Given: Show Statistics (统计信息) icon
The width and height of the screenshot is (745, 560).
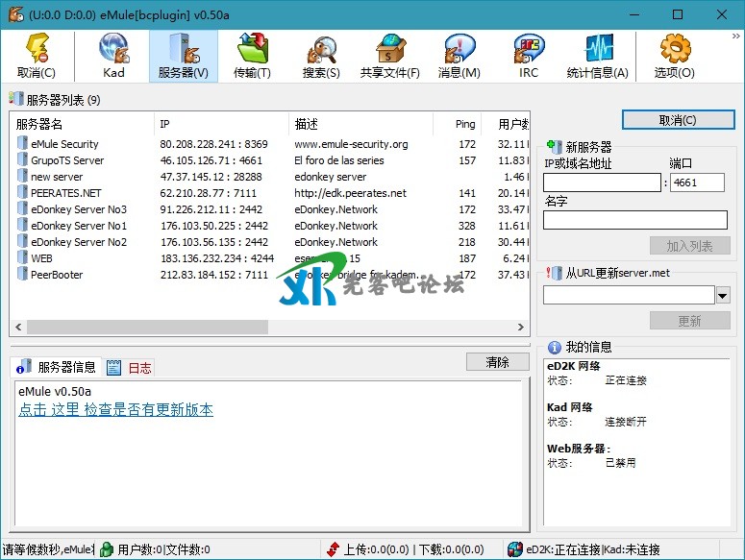Looking at the screenshot, I should 597,49.
